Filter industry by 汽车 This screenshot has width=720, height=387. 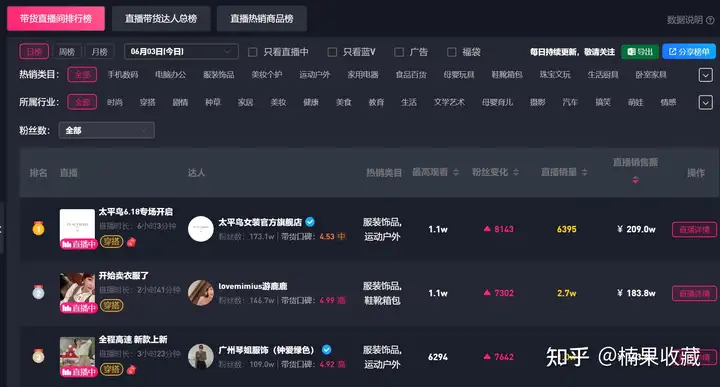coord(570,102)
